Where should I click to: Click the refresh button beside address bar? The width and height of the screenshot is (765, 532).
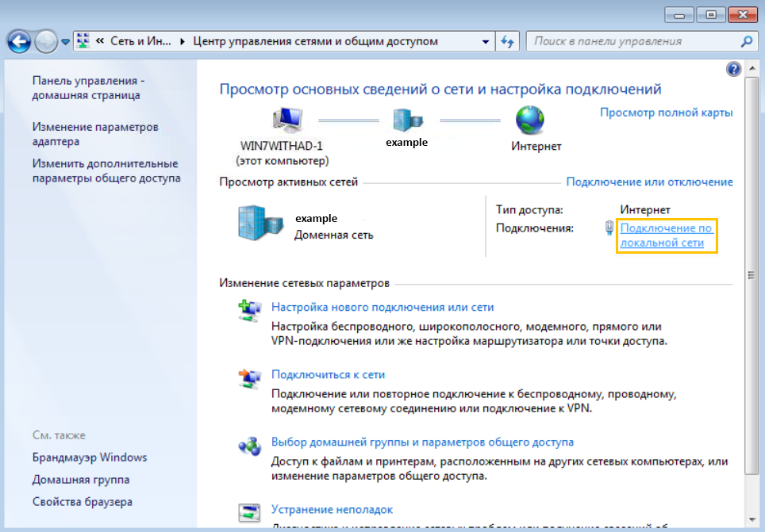(507, 41)
